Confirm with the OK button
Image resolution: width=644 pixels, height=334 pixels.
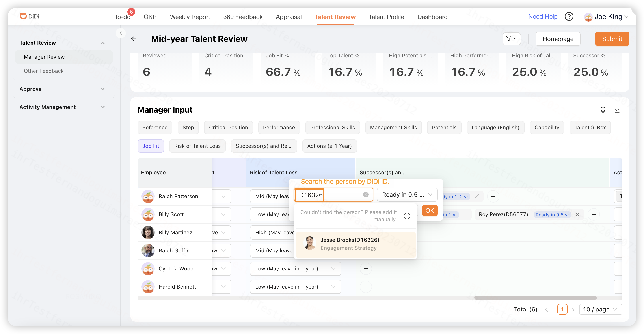tap(430, 210)
